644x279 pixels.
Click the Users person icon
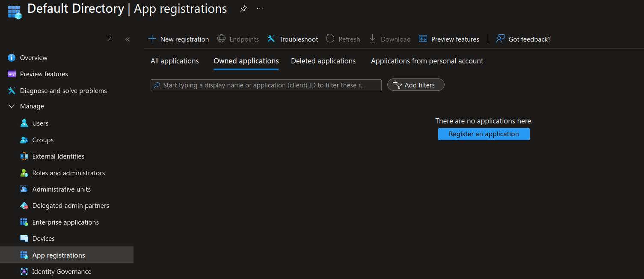[24, 123]
